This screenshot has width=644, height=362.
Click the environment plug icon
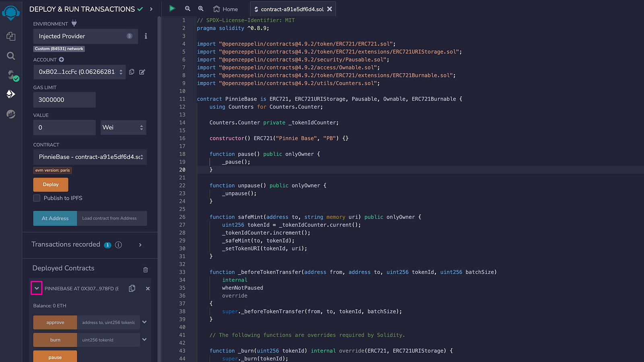74,23
